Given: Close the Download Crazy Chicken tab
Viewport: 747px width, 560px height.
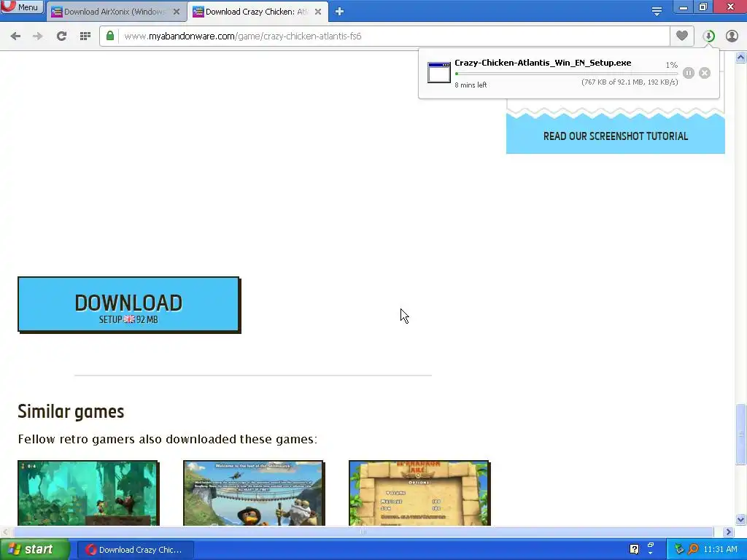Looking at the screenshot, I should point(318,12).
